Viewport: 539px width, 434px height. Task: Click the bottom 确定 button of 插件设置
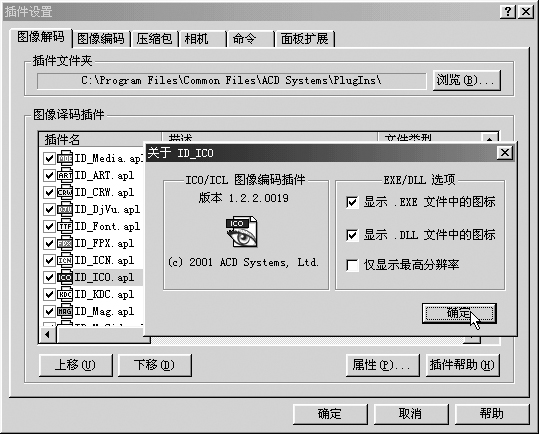[330, 414]
